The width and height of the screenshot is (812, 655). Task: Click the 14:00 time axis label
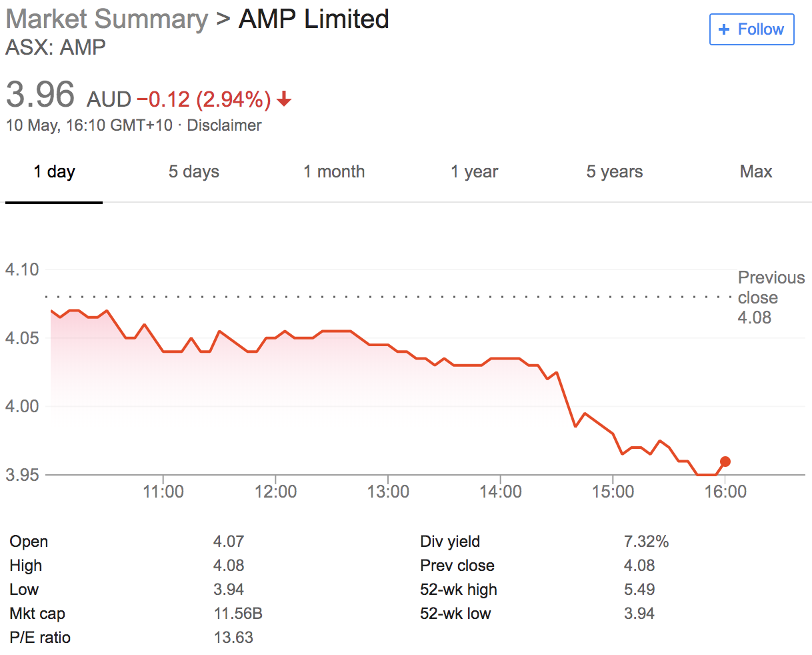[501, 492]
